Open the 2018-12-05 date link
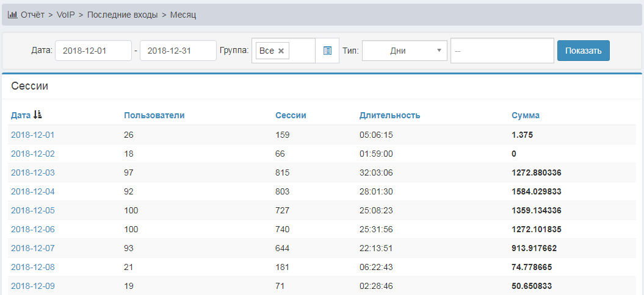This screenshot has width=644, height=295. tap(32, 210)
